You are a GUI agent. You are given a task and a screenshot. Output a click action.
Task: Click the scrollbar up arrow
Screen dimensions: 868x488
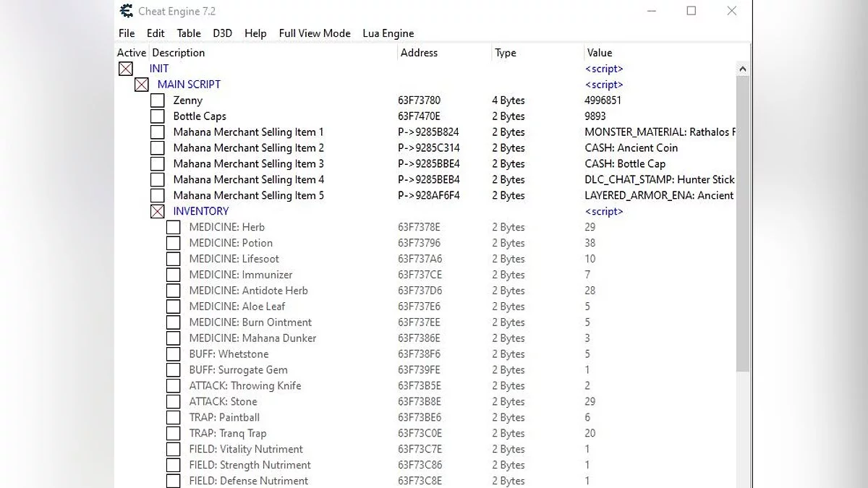pos(742,69)
